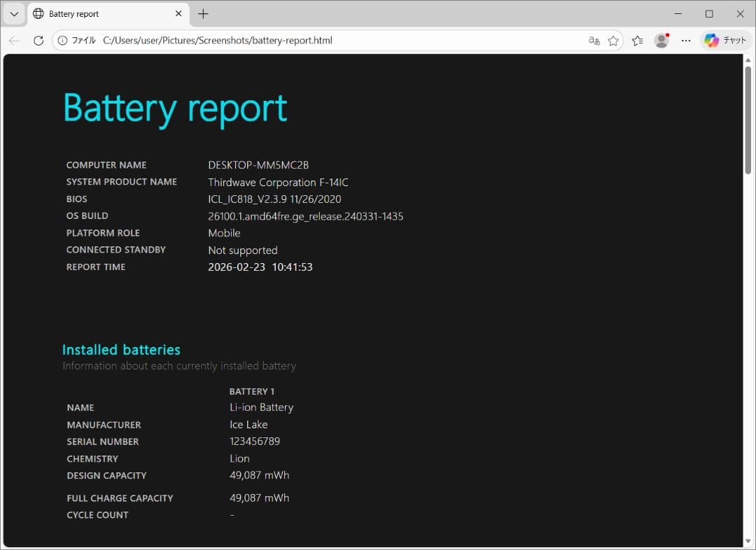756x550 pixels.
Task: Click the BIOS version ICL_IC818_V2.3.9 value
Action: click(274, 199)
